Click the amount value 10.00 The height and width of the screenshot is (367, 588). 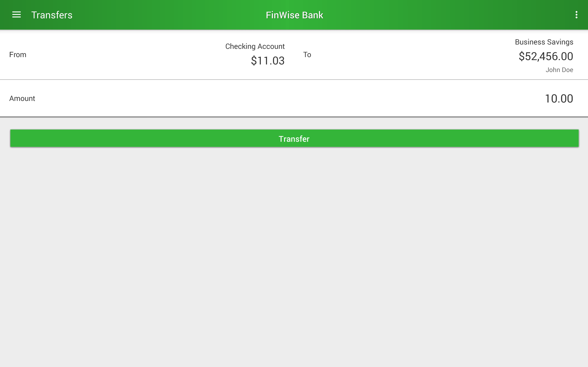[x=559, y=98]
